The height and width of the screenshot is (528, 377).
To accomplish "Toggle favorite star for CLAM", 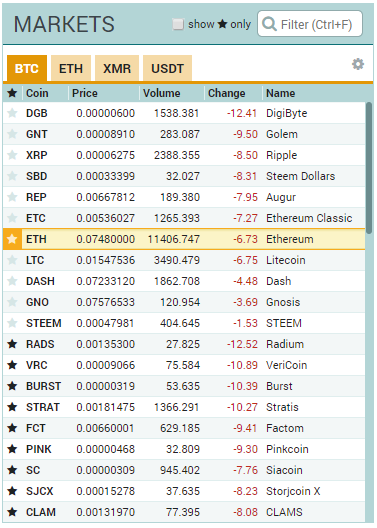I will point(12,512).
